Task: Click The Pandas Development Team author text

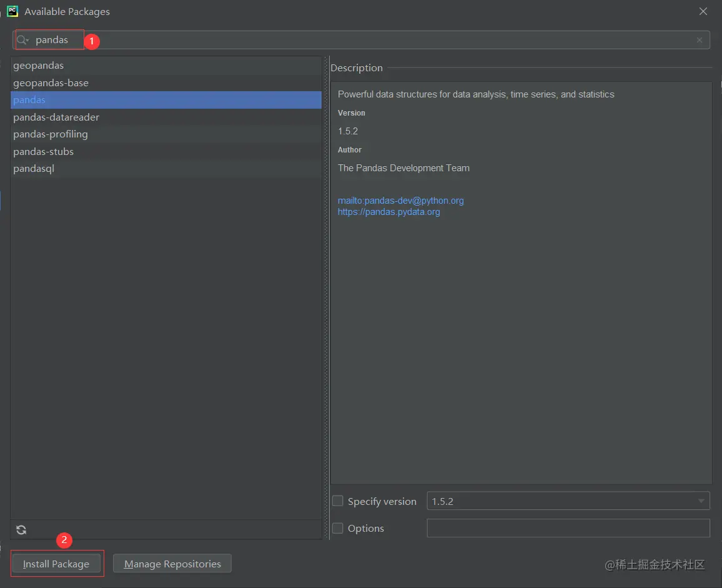Action: point(403,168)
